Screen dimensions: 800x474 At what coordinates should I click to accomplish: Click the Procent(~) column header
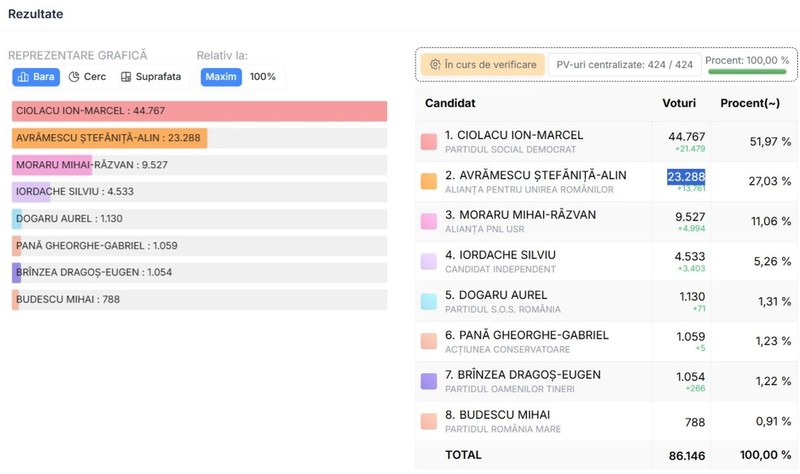pos(750,103)
